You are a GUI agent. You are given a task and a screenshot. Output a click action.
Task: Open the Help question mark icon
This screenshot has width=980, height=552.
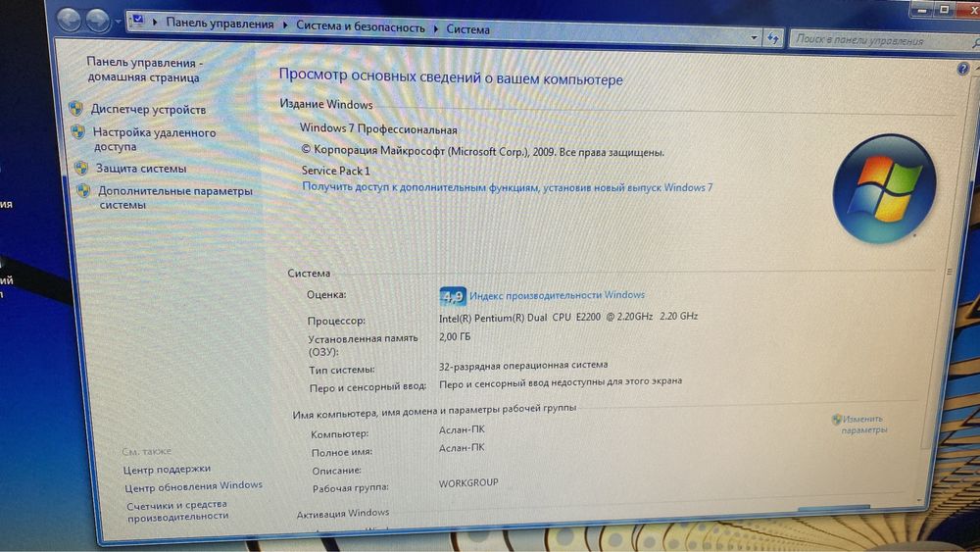(x=962, y=69)
